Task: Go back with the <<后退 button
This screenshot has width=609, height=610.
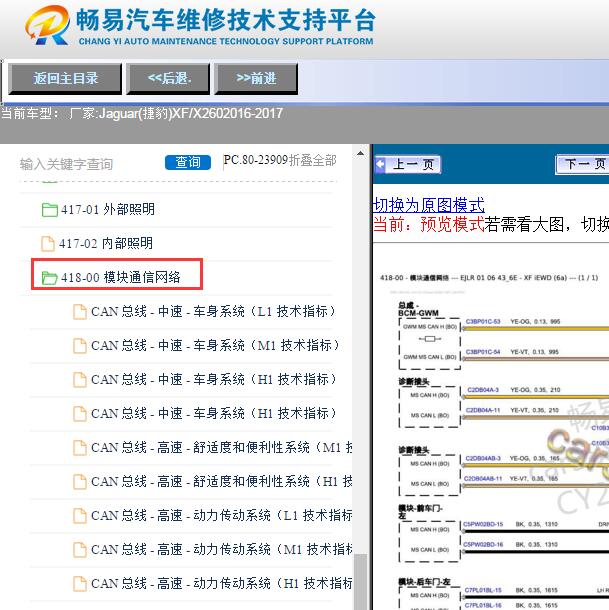Action: tap(168, 79)
